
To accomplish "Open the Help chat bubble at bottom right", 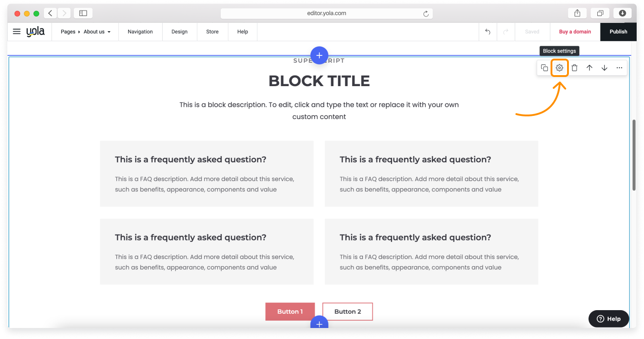I will click(x=608, y=318).
